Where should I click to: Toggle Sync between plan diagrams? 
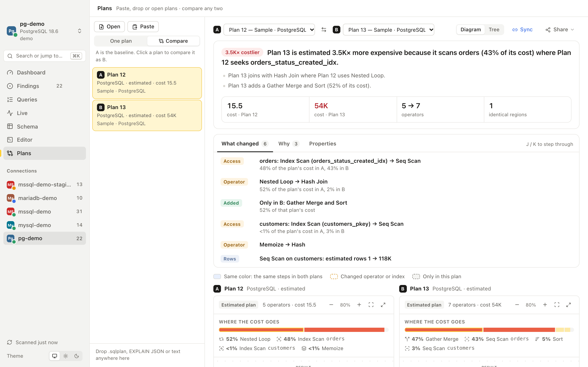pos(522,30)
